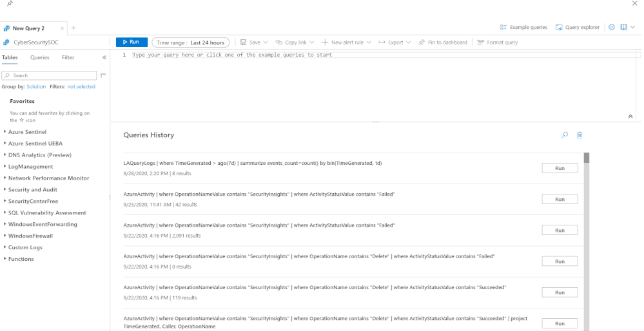Viewport: 644px width, 331px height.
Task: Click Export in the toolbar
Action: click(391, 43)
